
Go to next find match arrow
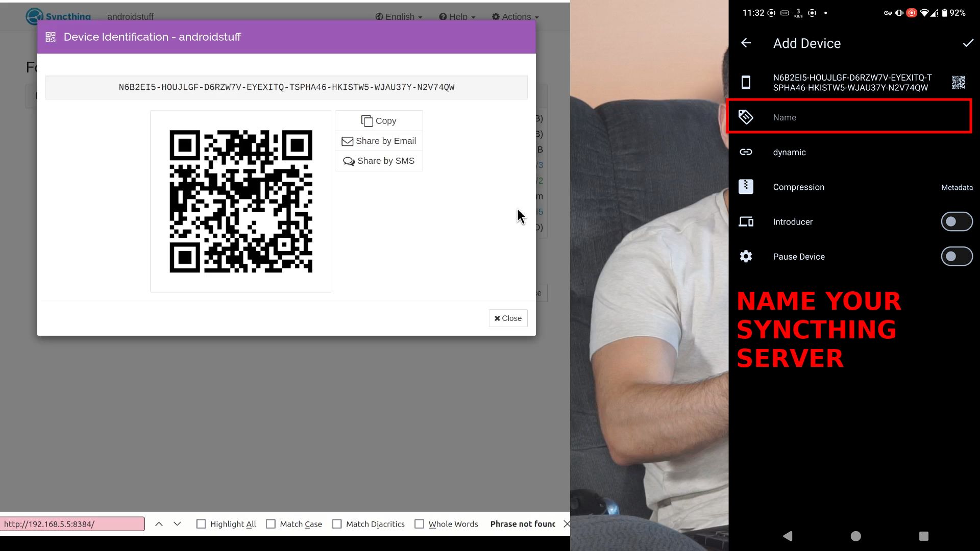tap(177, 524)
